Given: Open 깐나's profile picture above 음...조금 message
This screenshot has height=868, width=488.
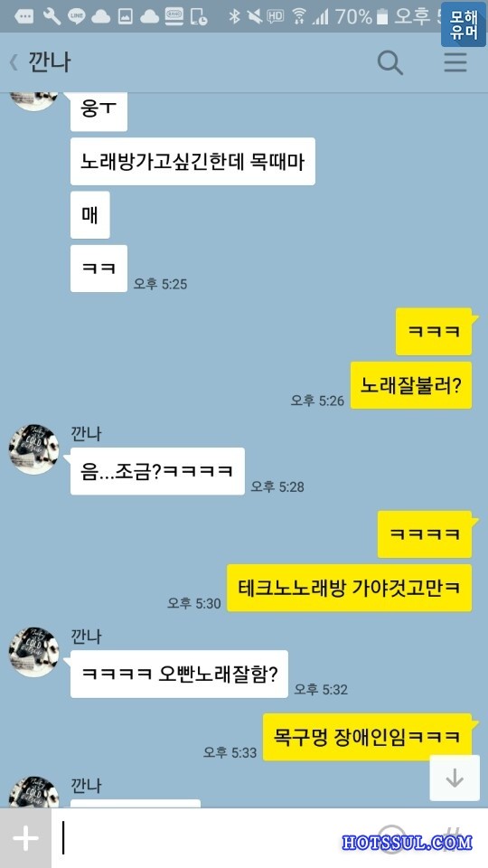Looking at the screenshot, I should (33, 449).
